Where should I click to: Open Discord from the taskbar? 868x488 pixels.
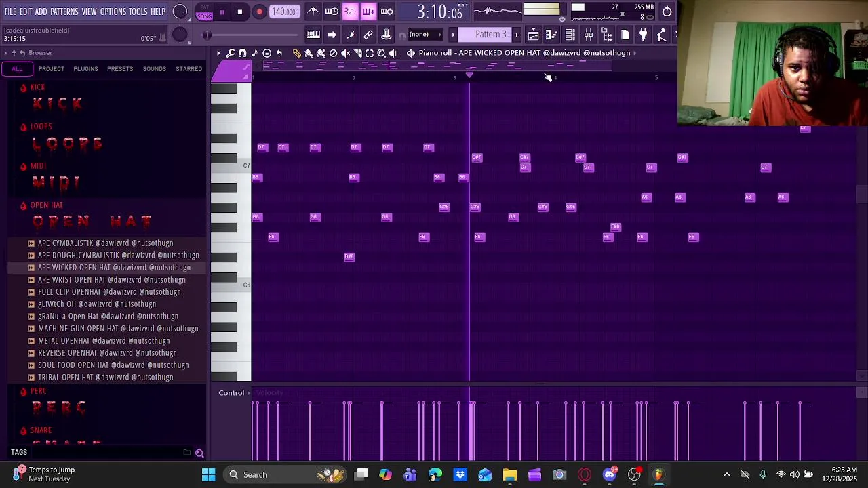(x=610, y=474)
